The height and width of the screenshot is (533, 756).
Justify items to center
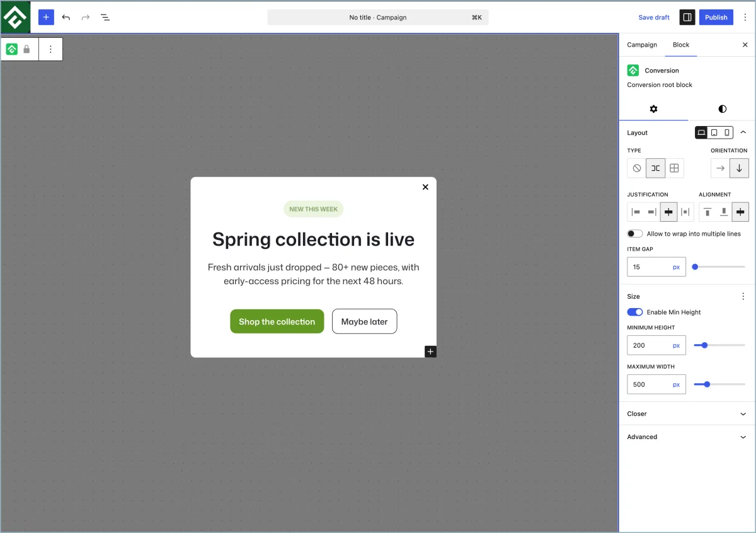tap(668, 212)
